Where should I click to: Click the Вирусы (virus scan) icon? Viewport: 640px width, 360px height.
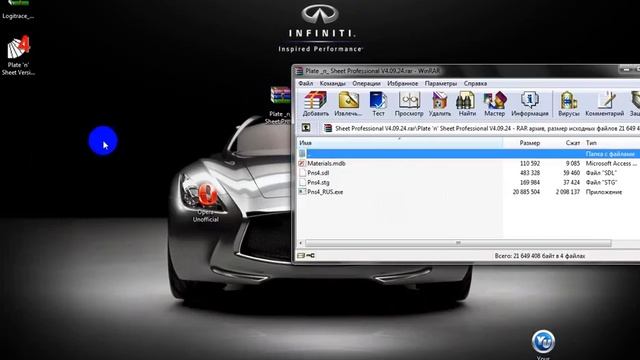569,104
